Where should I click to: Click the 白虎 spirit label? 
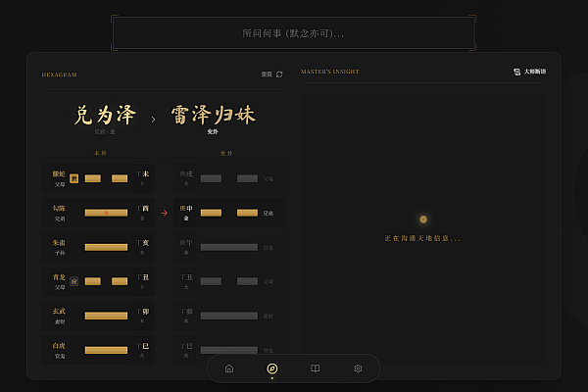tap(59, 346)
